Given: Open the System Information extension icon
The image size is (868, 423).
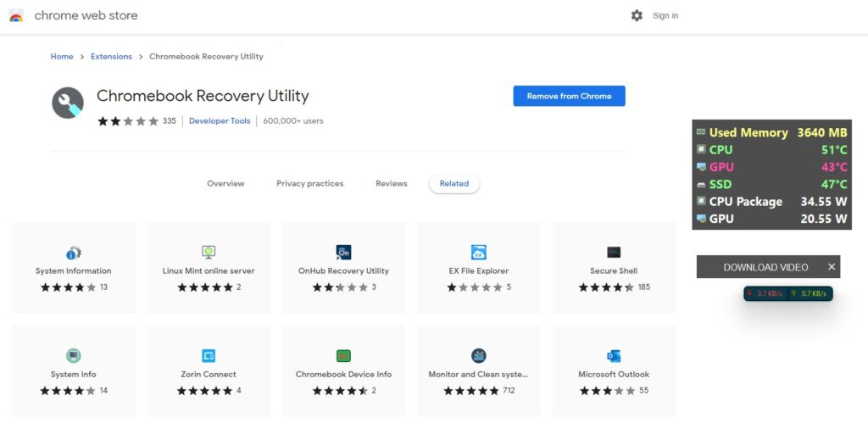Looking at the screenshot, I should point(73,253).
